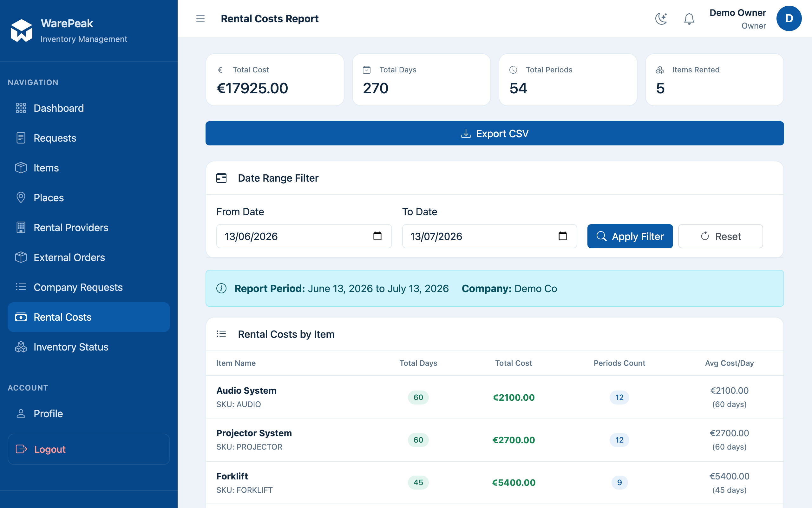Click the calendar icon in Total Days card
The image size is (812, 508).
click(x=367, y=70)
